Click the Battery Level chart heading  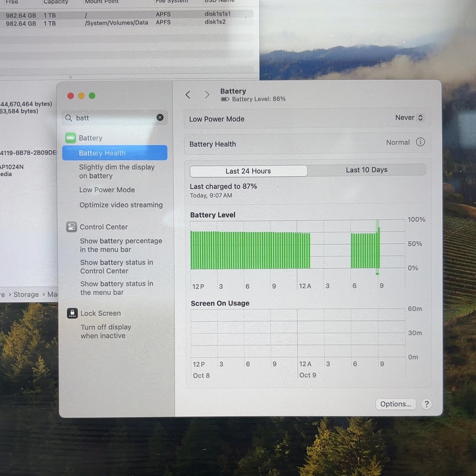point(213,215)
